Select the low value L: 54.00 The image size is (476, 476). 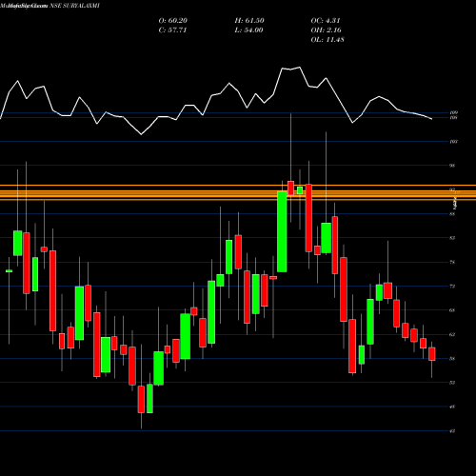(248, 30)
